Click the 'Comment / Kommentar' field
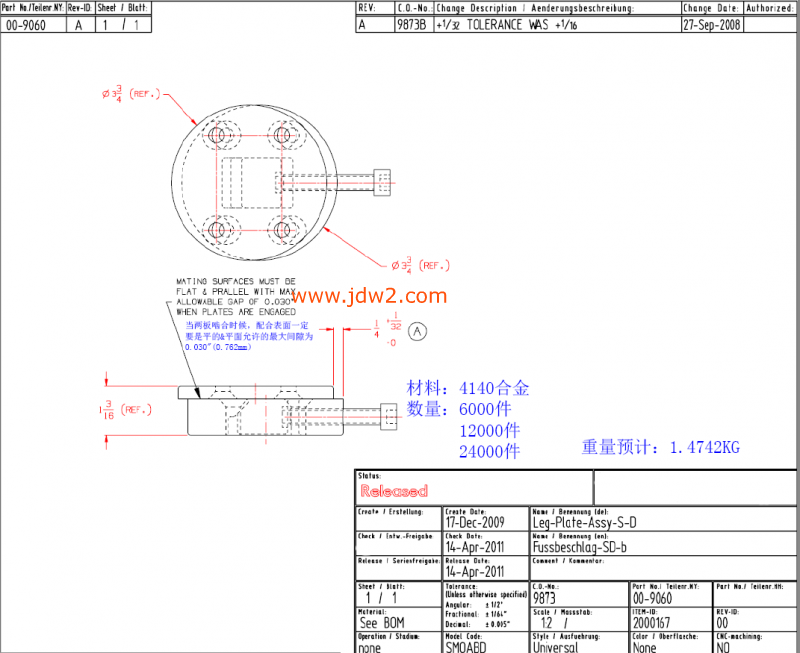800x653 pixels. pyautogui.click(x=663, y=568)
